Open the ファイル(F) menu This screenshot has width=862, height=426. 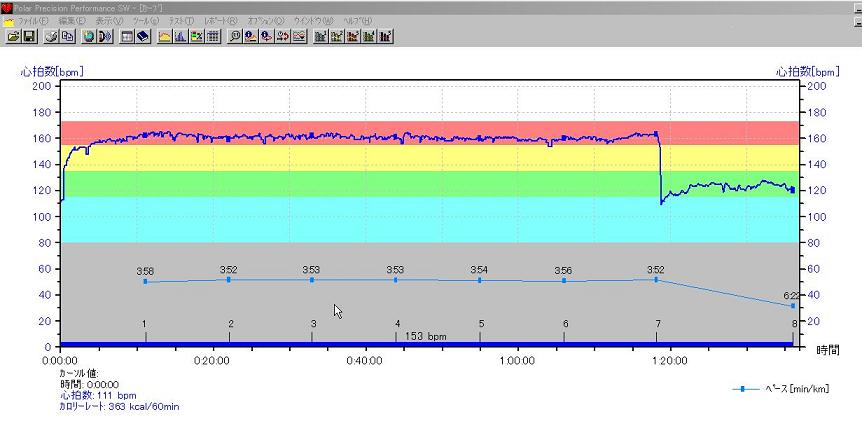(33, 21)
